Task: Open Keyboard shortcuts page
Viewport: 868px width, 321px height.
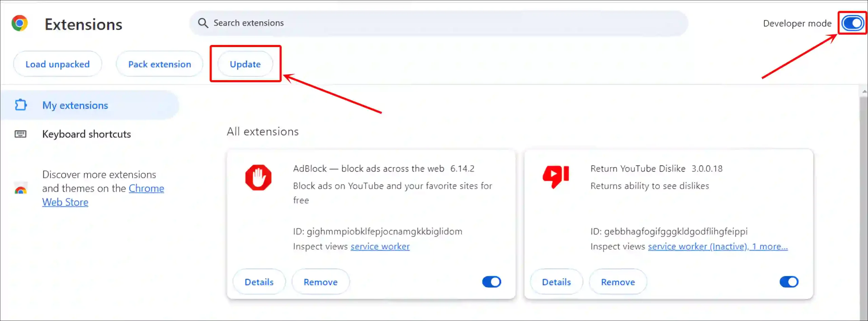Action: click(x=86, y=134)
